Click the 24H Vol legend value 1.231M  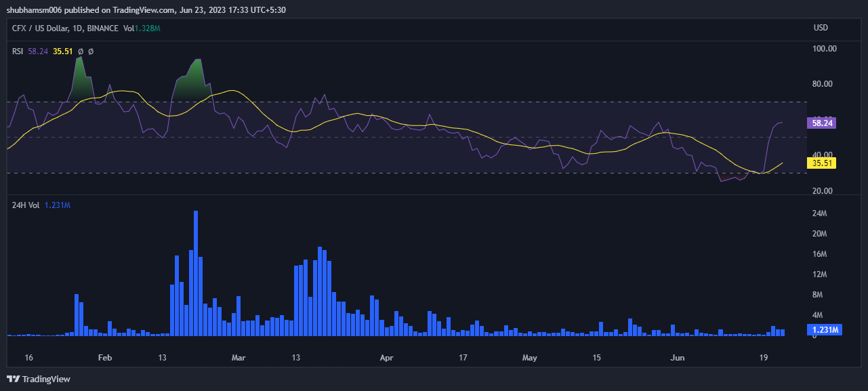coord(58,206)
